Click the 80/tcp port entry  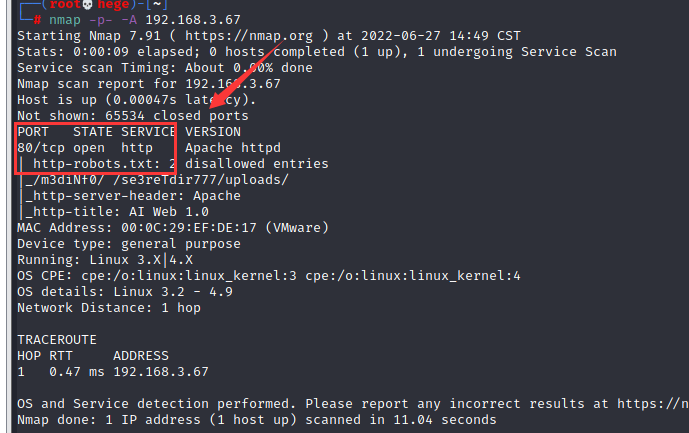pos(41,148)
